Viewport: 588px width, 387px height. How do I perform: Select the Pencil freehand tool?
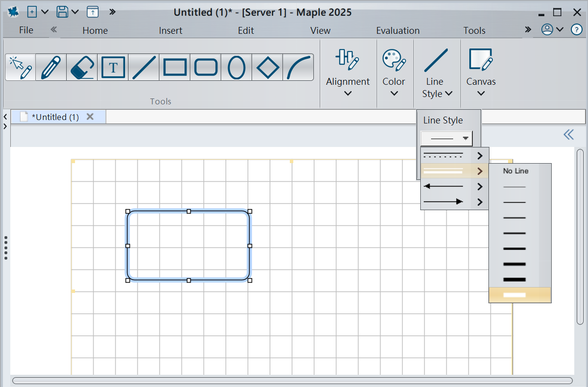click(x=51, y=68)
